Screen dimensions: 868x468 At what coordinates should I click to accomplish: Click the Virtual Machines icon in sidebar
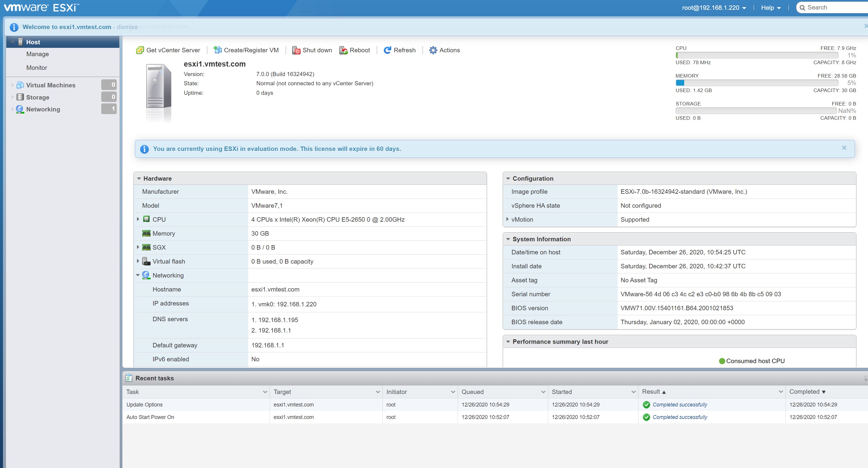[20, 85]
